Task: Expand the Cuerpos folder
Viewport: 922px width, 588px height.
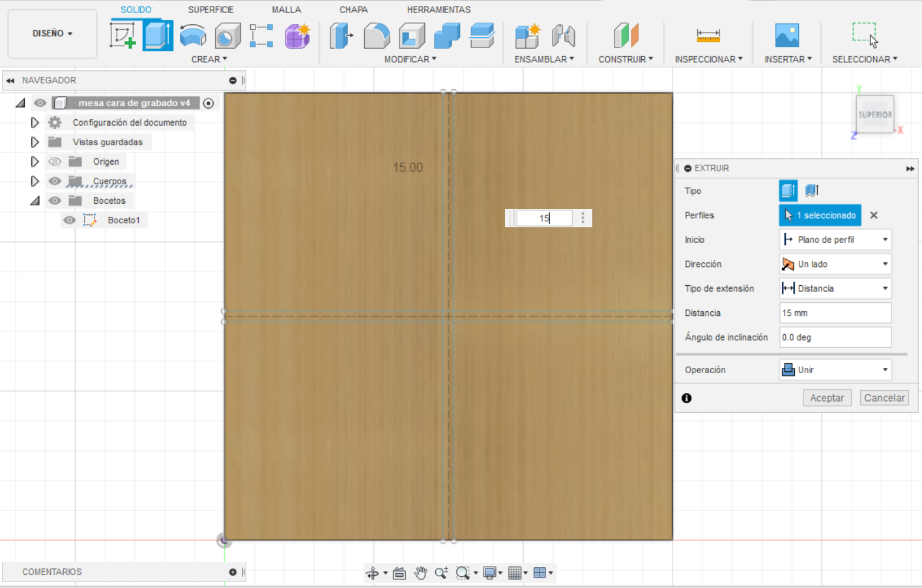Action: (35, 181)
